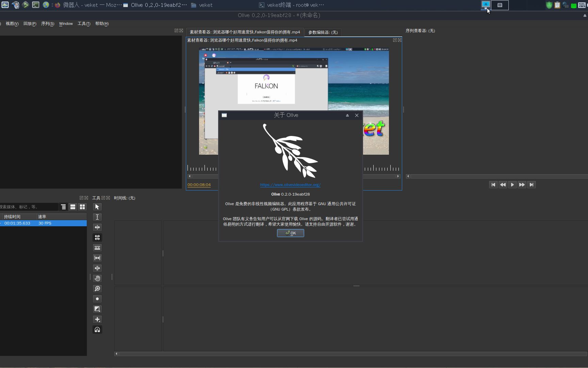The image size is (588, 368).
Task: Click sequence viewer Go to Start button
Action: tap(493, 185)
